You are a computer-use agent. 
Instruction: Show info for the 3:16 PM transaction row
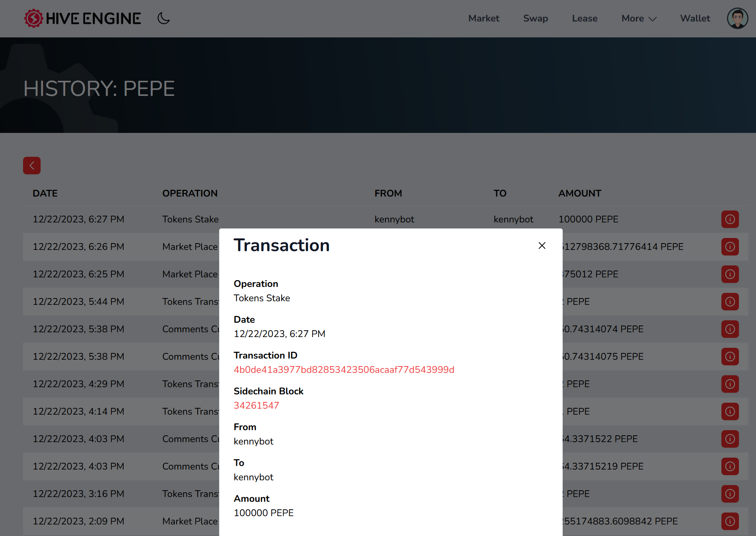coord(730,494)
